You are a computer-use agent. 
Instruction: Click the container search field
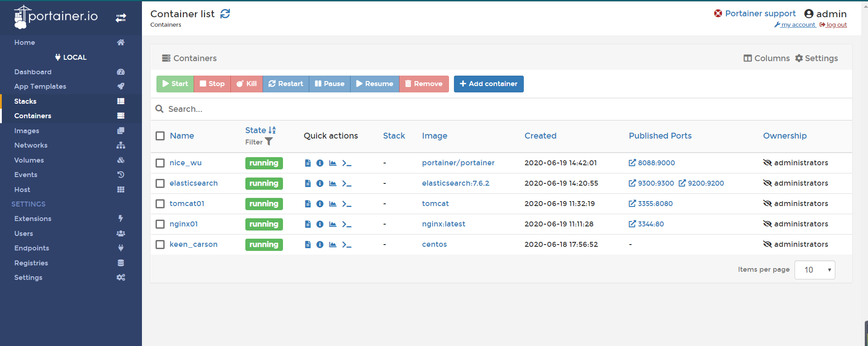click(x=501, y=109)
